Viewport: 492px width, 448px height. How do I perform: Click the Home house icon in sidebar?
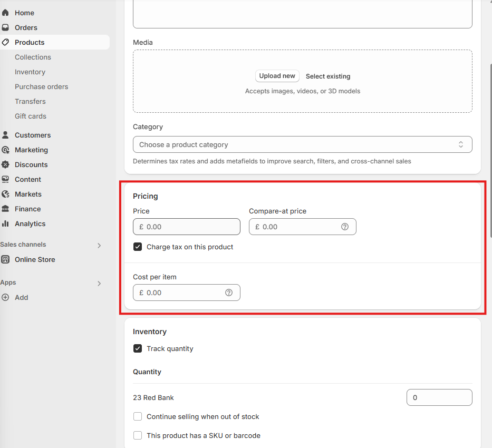5,13
